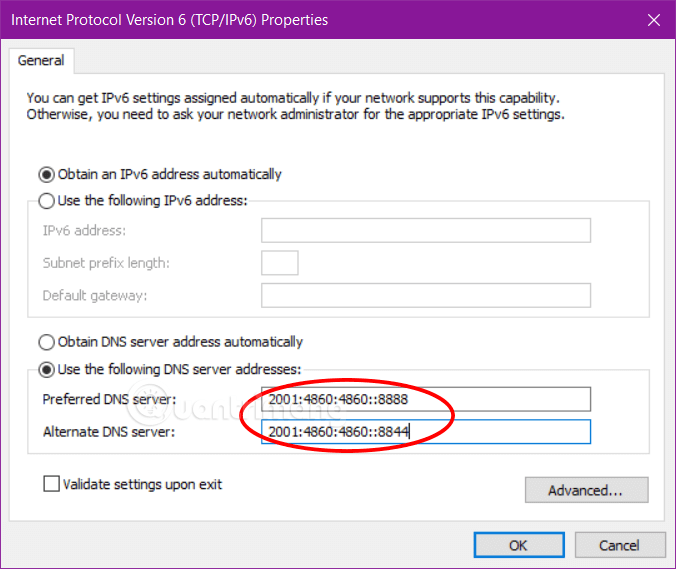This screenshot has height=569, width=676.
Task: Enable Use the following DNS server addresses
Action: click(46, 369)
